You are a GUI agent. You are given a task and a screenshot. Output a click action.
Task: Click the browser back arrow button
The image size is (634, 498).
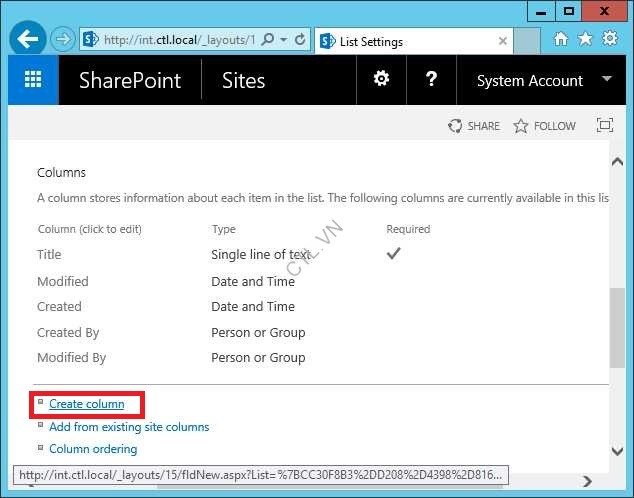(28, 41)
